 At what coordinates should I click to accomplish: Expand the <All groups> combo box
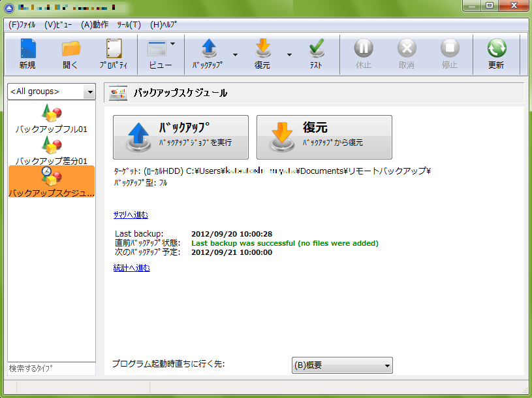point(89,92)
